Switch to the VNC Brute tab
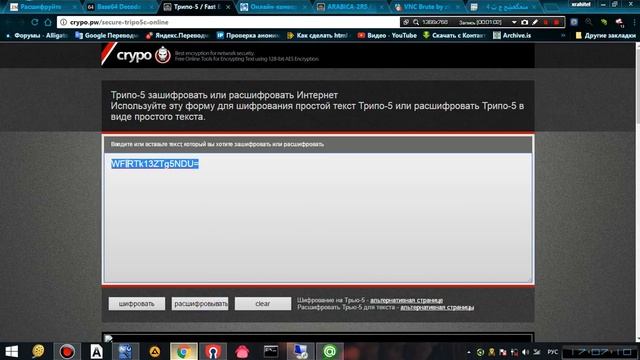Screen dimensions: 640x360 point(426,7)
